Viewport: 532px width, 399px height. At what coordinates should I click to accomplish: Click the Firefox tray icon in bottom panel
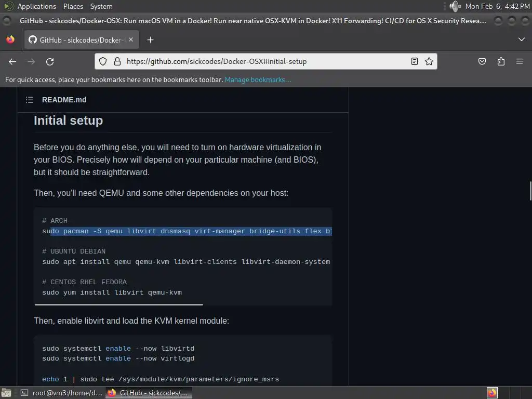pos(492,393)
